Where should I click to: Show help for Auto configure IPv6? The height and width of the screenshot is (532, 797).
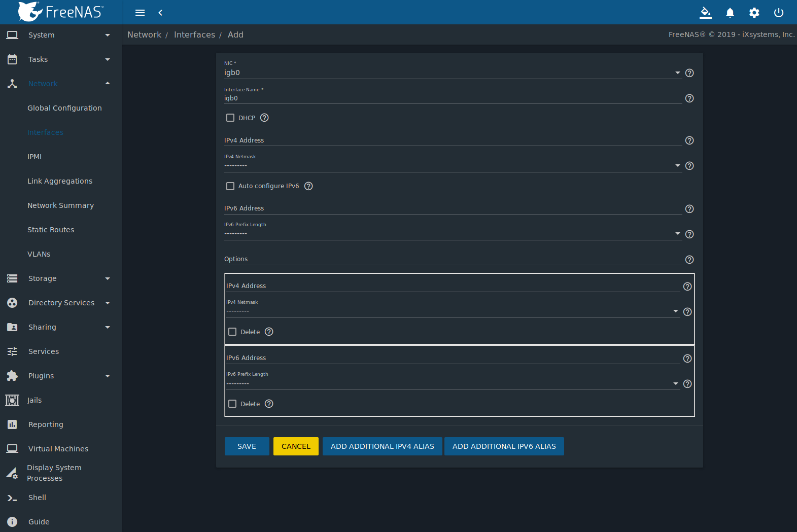[x=308, y=186]
